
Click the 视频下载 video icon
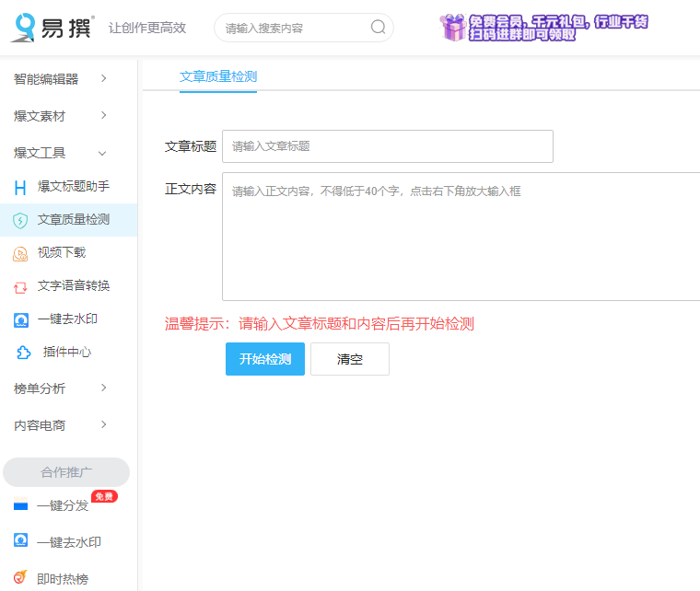[x=20, y=253]
